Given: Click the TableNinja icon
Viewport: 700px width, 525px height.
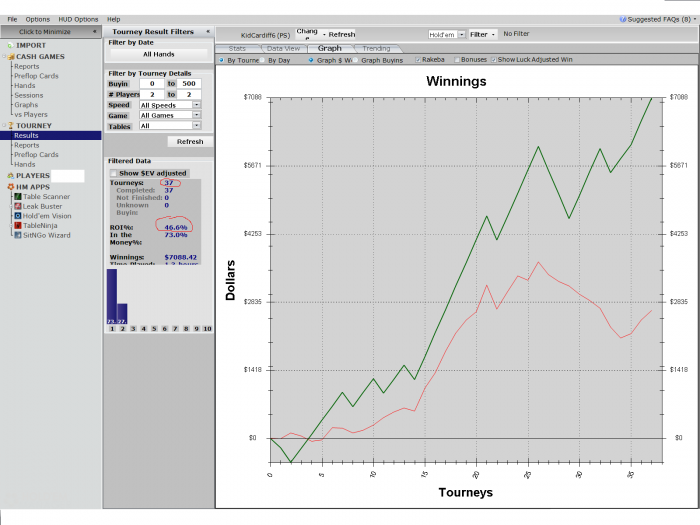Looking at the screenshot, I should point(18,225).
